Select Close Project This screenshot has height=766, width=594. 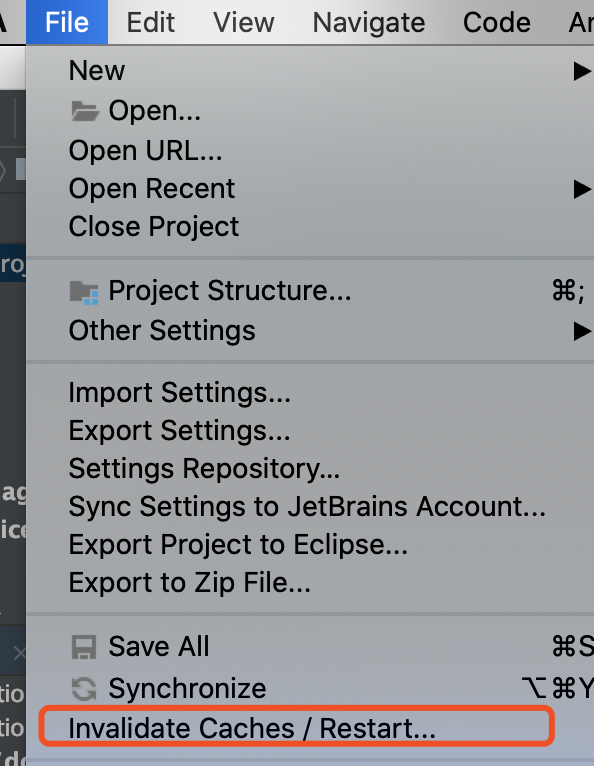tap(154, 227)
